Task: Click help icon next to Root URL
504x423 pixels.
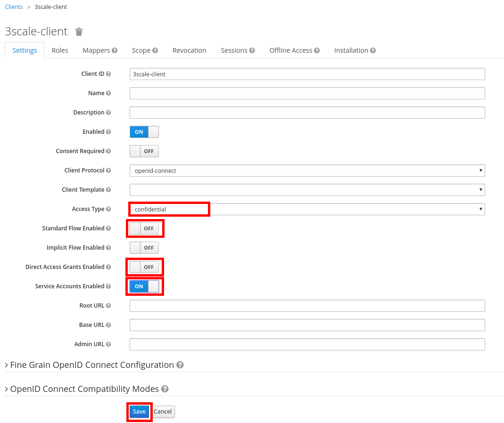Action: pyautogui.click(x=108, y=306)
